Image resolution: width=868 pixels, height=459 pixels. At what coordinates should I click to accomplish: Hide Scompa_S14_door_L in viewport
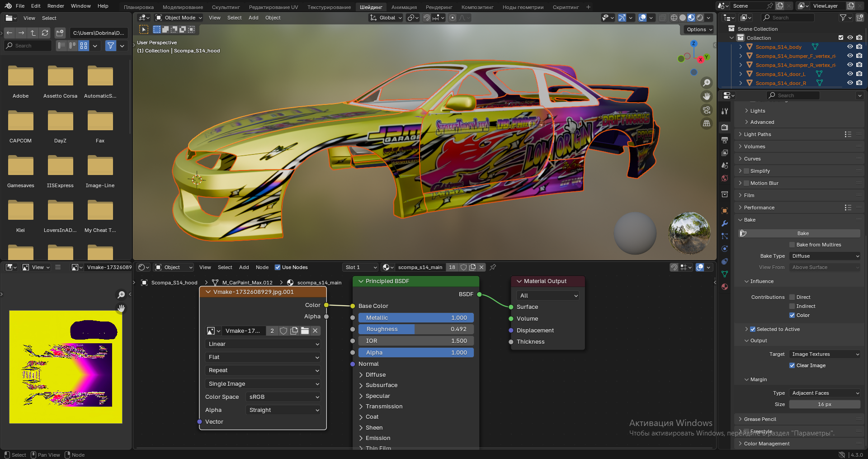point(850,74)
